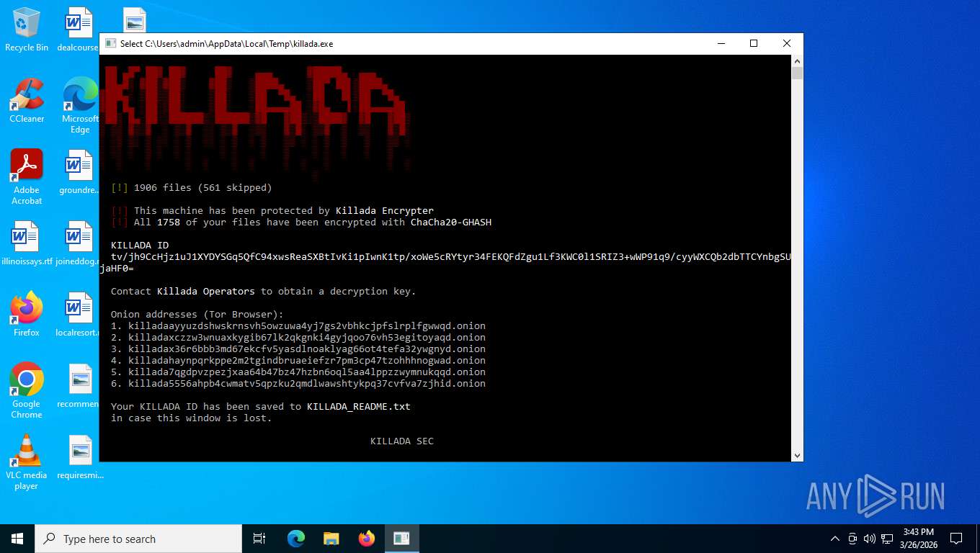Open the Notification Center icon
The width and height of the screenshot is (980, 553).
[956, 539]
